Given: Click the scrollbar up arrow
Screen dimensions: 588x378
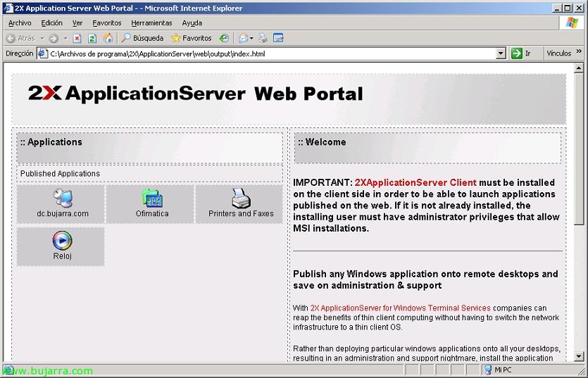Looking at the screenshot, I should click(579, 68).
